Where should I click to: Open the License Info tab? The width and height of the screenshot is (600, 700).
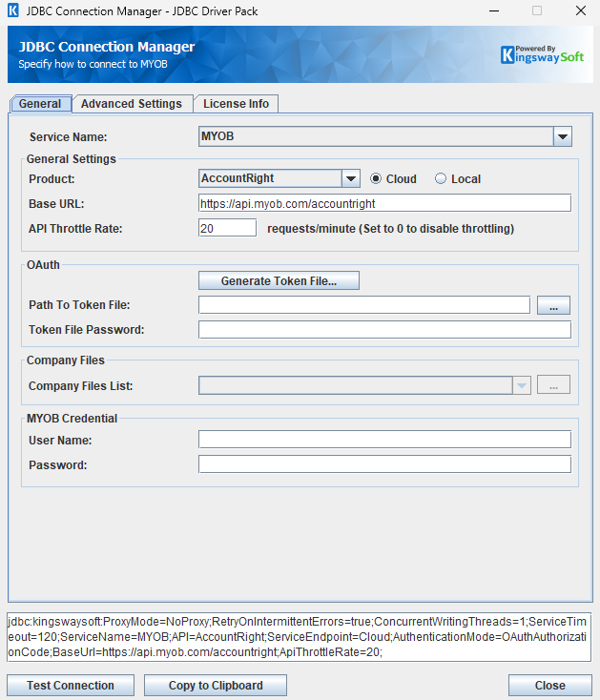(x=237, y=104)
